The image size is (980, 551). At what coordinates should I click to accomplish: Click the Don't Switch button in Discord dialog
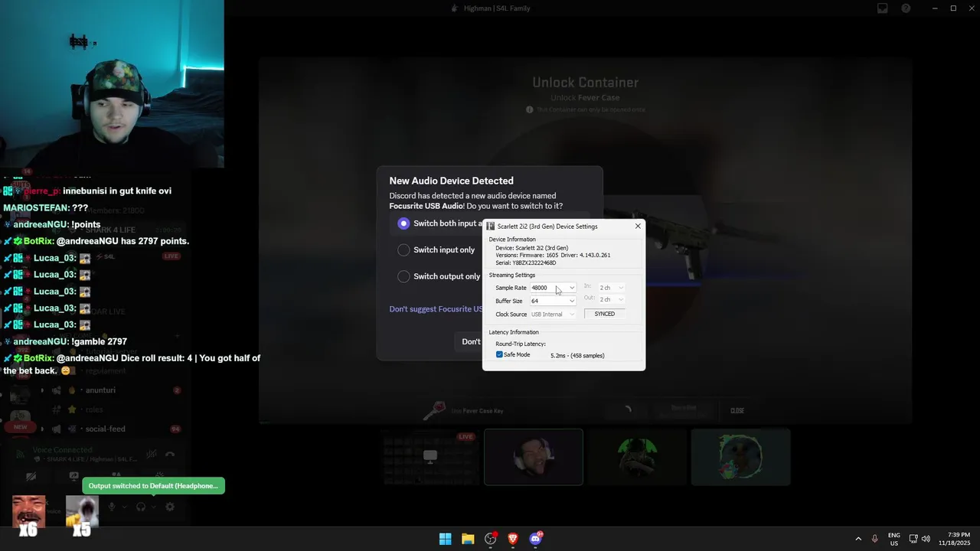471,341
